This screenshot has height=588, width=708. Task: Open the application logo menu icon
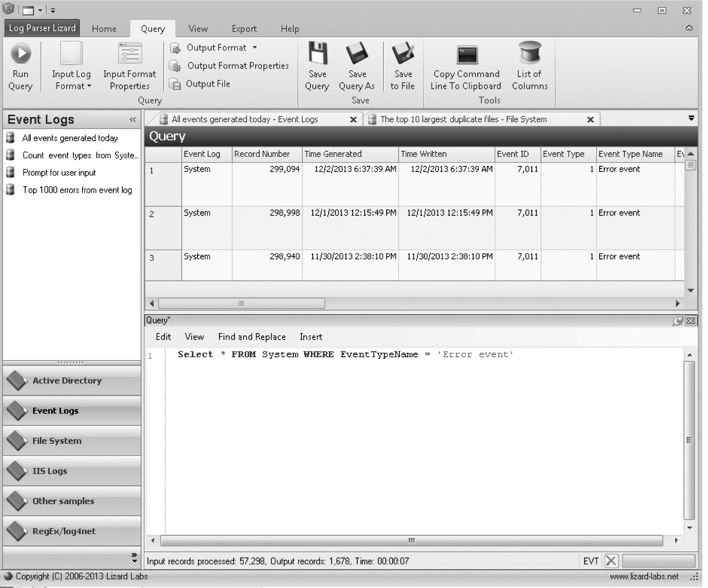pyautogui.click(x=9, y=9)
